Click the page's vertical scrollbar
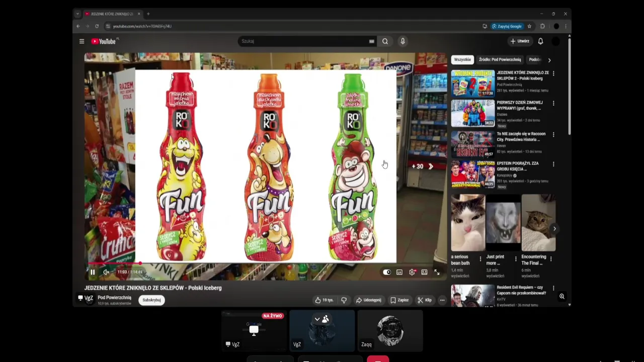 click(x=569, y=85)
